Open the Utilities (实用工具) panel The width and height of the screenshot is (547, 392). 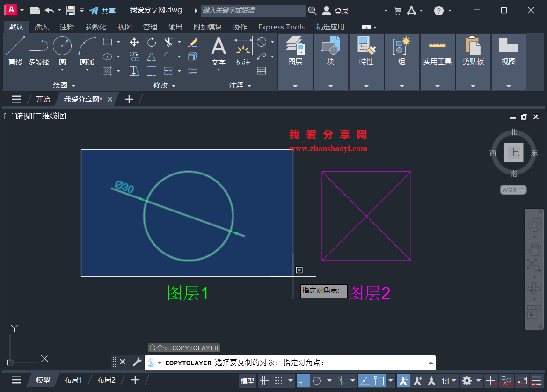438,61
